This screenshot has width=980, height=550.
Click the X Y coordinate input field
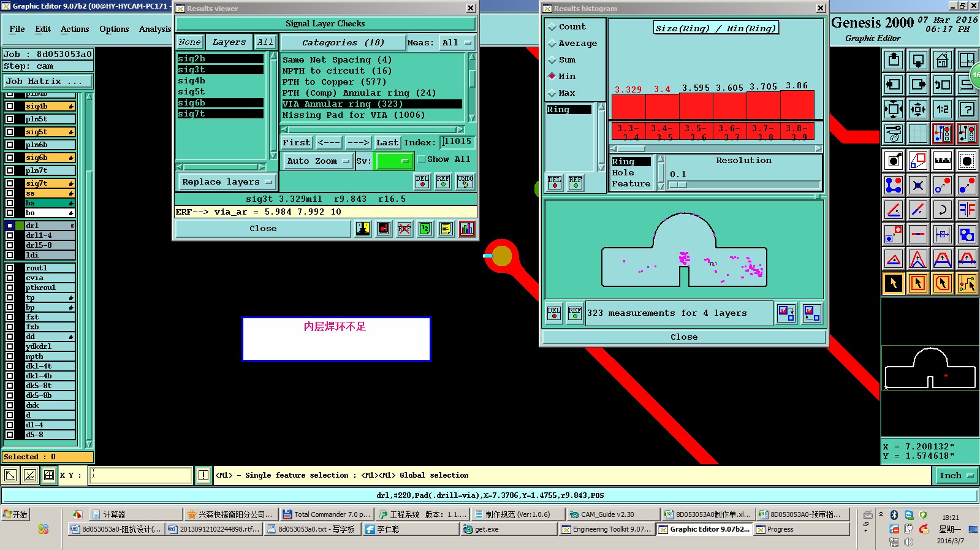point(140,475)
